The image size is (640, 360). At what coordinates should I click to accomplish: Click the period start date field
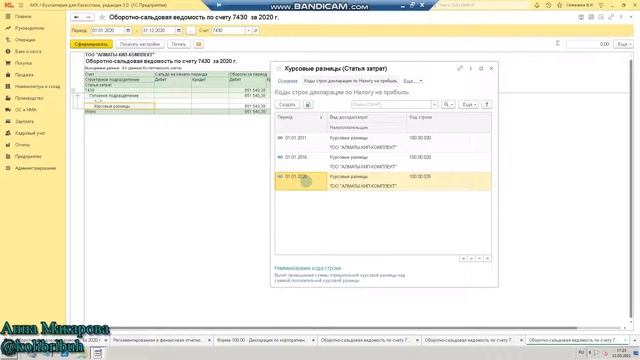(107, 31)
